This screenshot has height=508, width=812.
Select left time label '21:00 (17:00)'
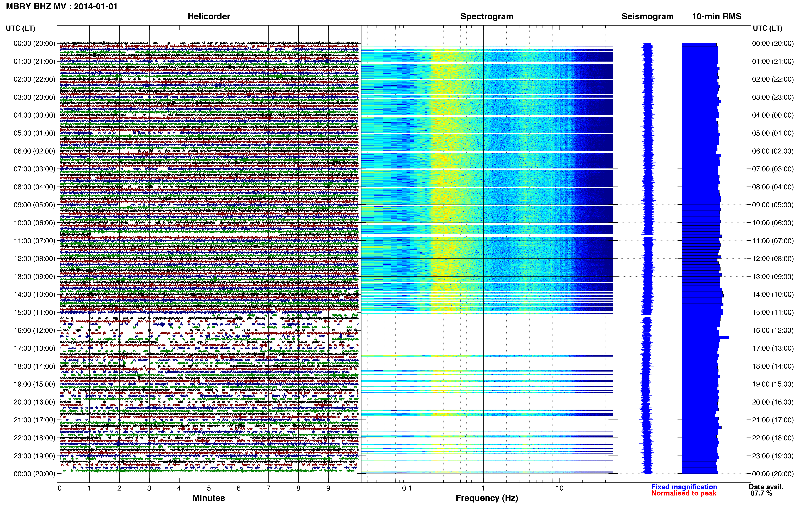click(34, 420)
